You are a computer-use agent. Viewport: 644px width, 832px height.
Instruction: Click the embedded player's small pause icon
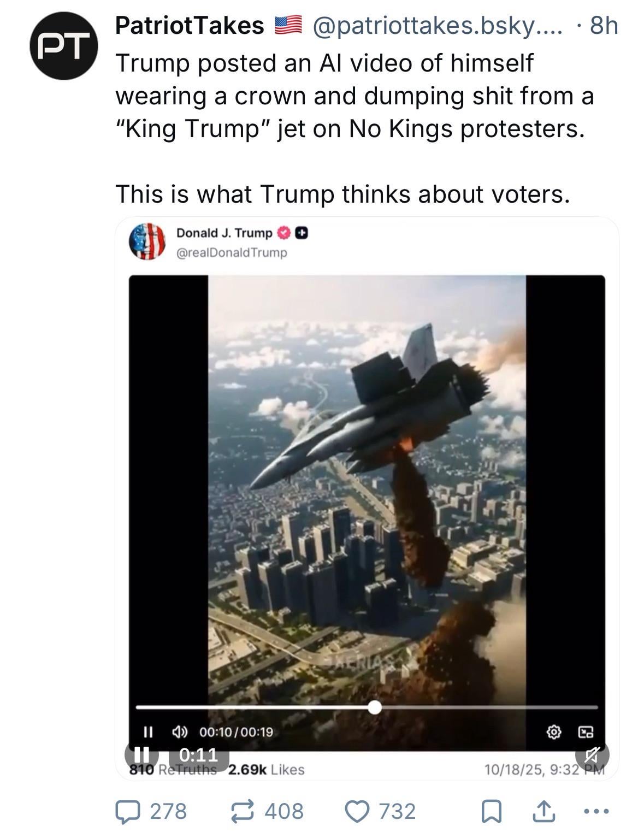(x=147, y=731)
